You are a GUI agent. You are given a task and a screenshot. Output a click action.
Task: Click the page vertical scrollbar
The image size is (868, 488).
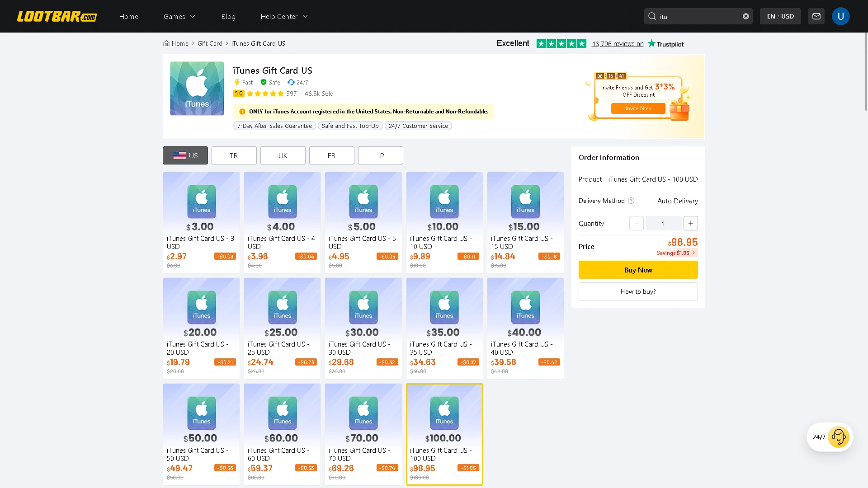coord(866,72)
